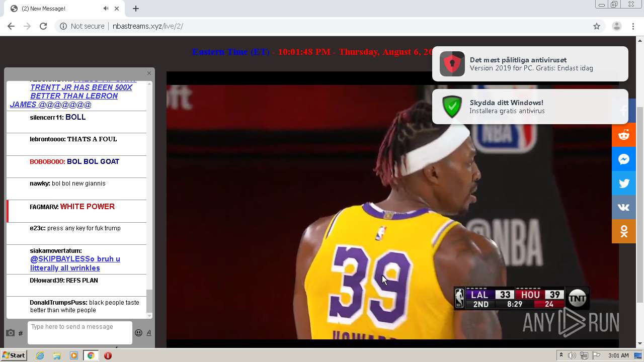The height and width of the screenshot is (362, 644).
Task: Click the taskbar clock showing 3:01 AM
Action: 618,355
